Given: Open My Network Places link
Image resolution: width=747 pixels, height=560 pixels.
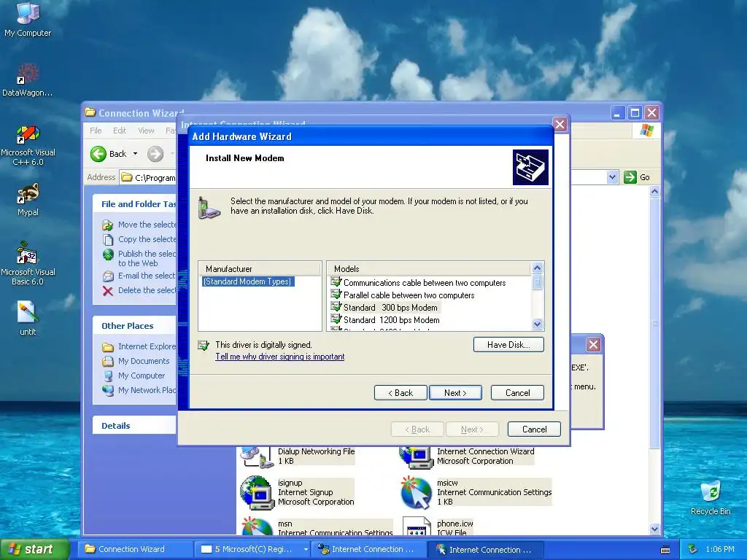Looking at the screenshot, I should pos(147,390).
